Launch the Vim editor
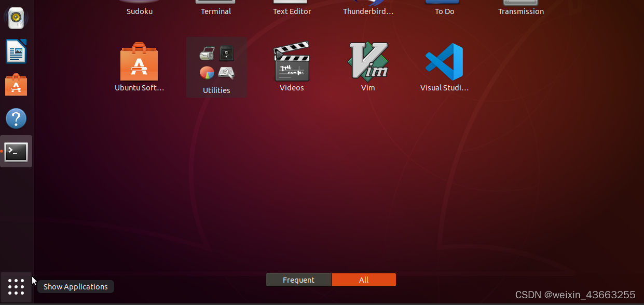 pyautogui.click(x=368, y=67)
